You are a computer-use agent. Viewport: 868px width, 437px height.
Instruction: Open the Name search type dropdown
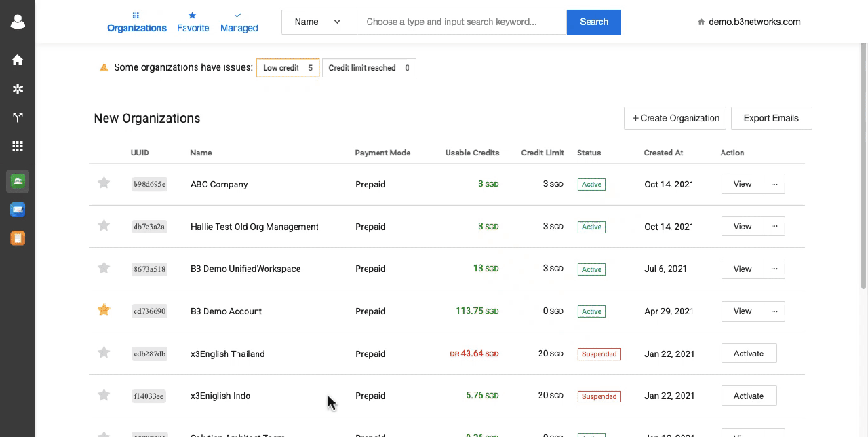pos(319,22)
